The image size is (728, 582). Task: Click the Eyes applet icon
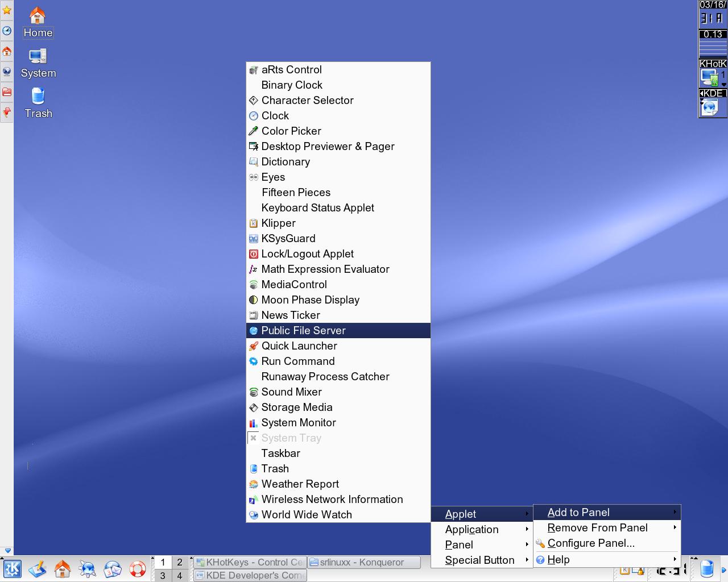click(x=254, y=177)
